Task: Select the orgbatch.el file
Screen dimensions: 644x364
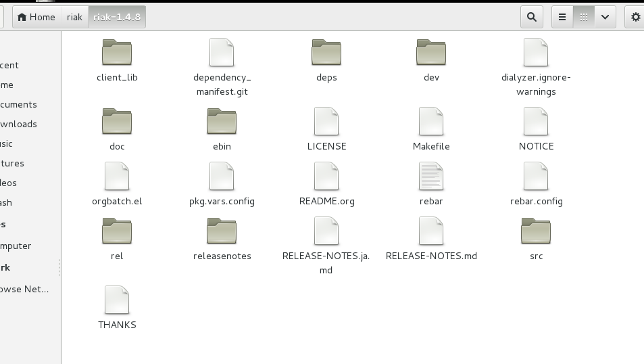Action: coord(117,176)
